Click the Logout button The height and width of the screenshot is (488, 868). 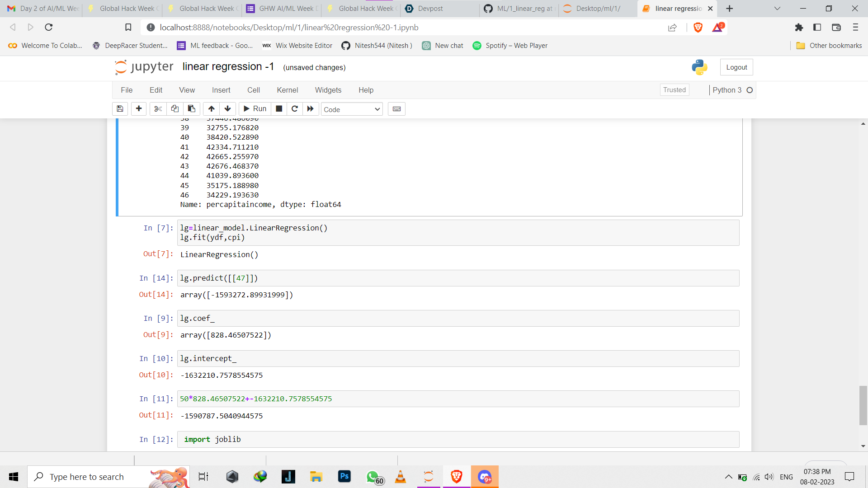click(x=736, y=67)
